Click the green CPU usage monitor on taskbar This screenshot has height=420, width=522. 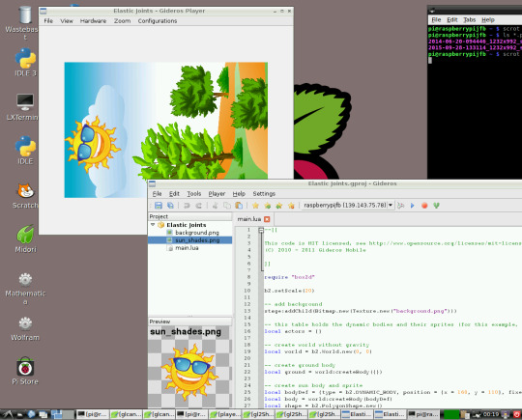451,414
